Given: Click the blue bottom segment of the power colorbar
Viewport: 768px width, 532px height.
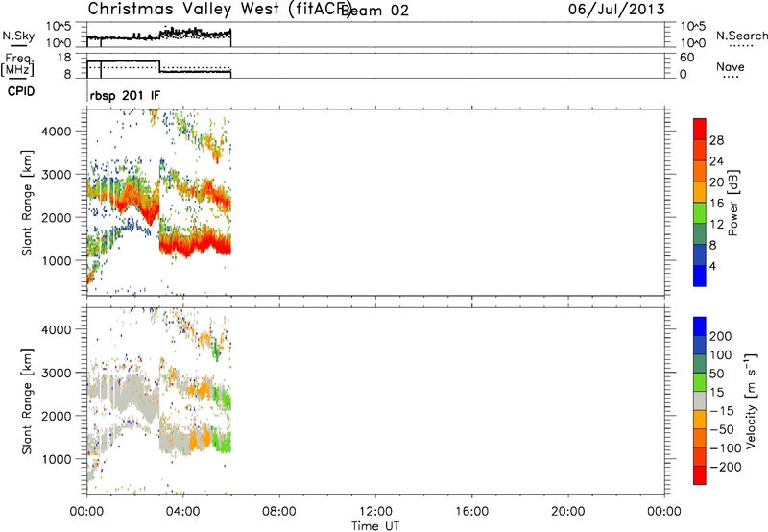Looking at the screenshot, I should [x=700, y=276].
